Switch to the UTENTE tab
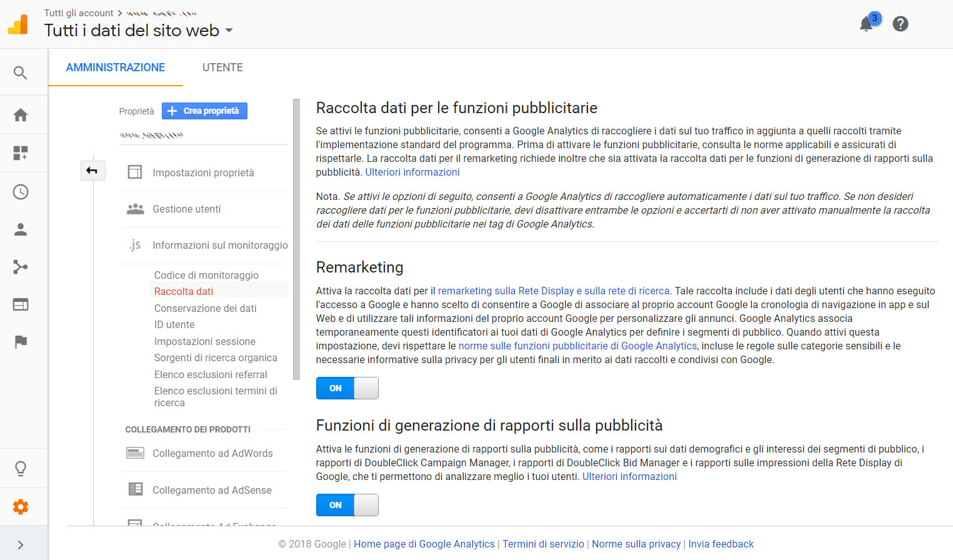 pos(222,67)
